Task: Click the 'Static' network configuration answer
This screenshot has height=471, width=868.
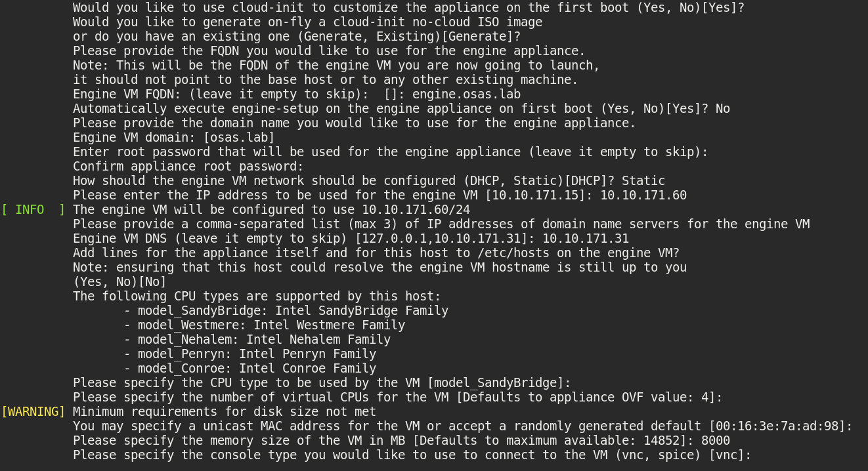Action: (x=643, y=181)
